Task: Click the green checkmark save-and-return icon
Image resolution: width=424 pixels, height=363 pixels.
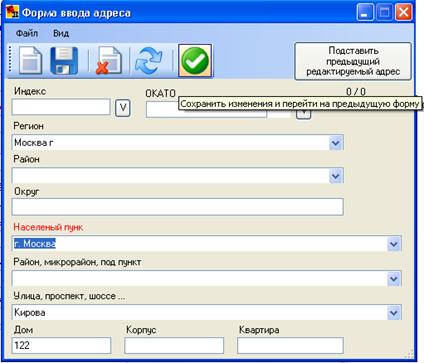Action: 195,61
